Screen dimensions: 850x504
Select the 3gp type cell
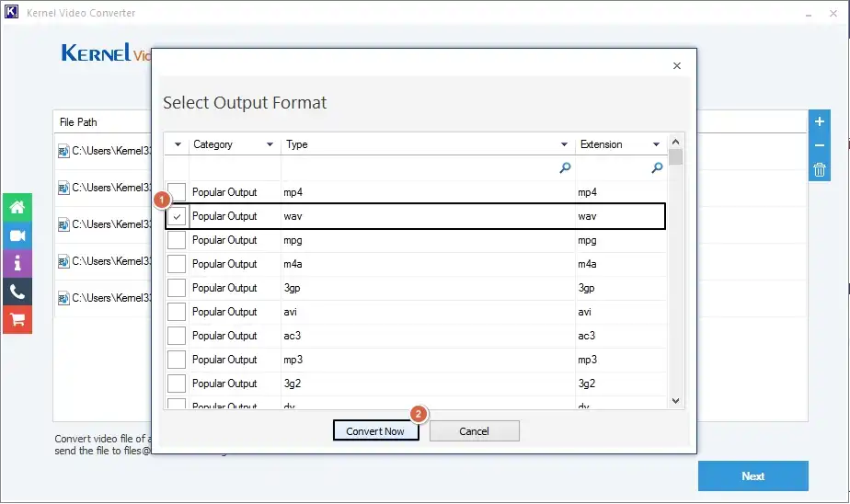[428, 288]
